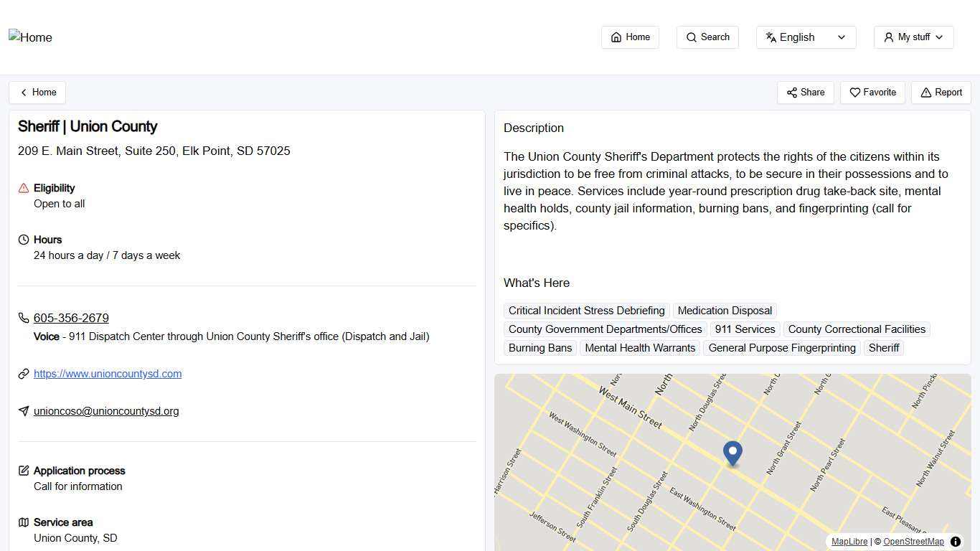Open the unioncountysd.com website link
Viewport: 980px width, 551px height.
click(108, 374)
